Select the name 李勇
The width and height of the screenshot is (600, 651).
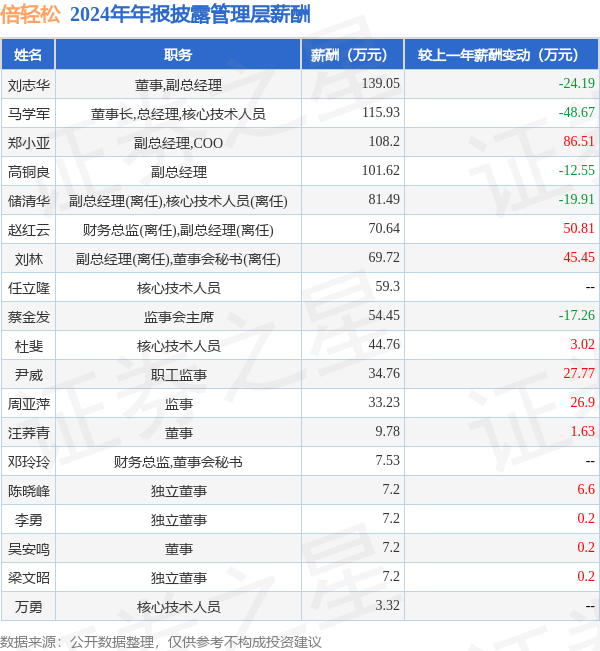(29, 520)
